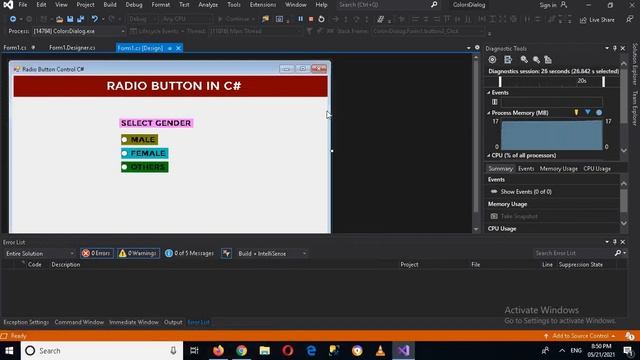Switch to the Form1.Designer.cs tab

[72, 48]
